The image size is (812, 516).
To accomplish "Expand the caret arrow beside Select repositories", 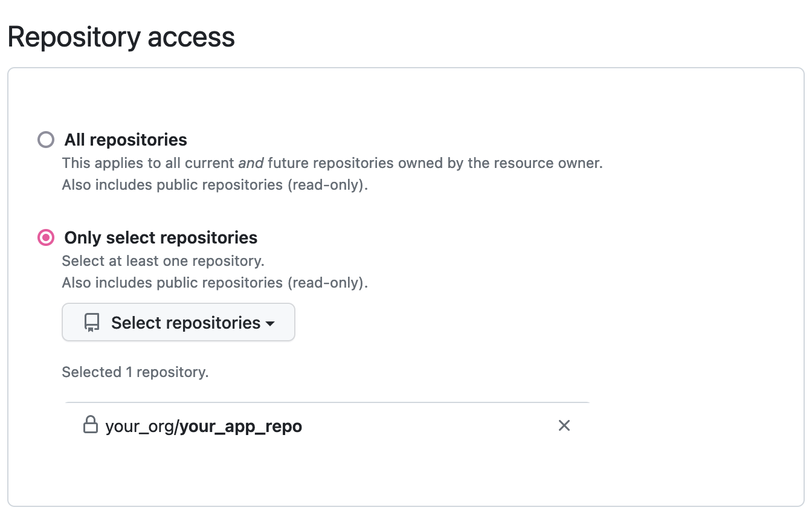I will point(270,324).
